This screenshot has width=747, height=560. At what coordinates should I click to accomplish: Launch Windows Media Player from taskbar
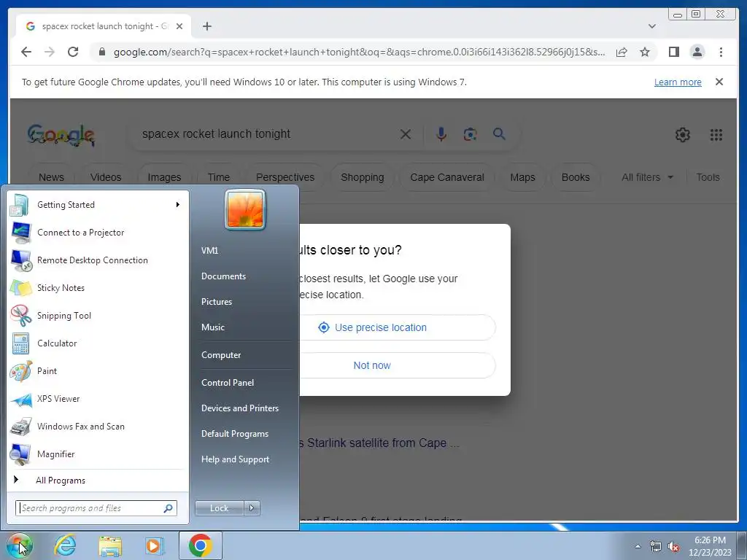154,545
